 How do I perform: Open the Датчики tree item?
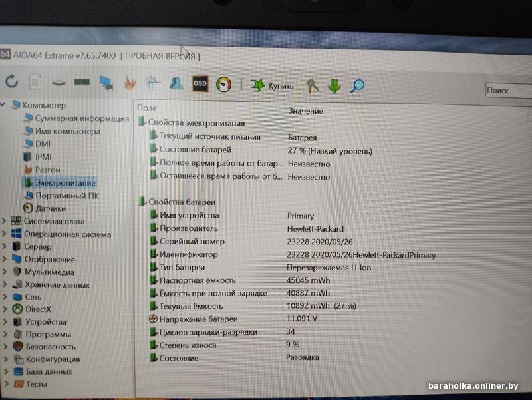pyautogui.click(x=45, y=208)
